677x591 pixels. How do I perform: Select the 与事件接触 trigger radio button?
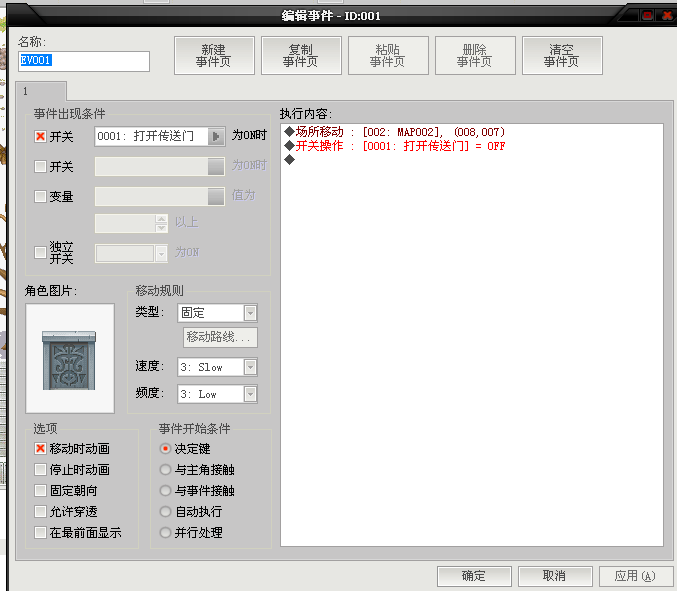pyautogui.click(x=165, y=490)
